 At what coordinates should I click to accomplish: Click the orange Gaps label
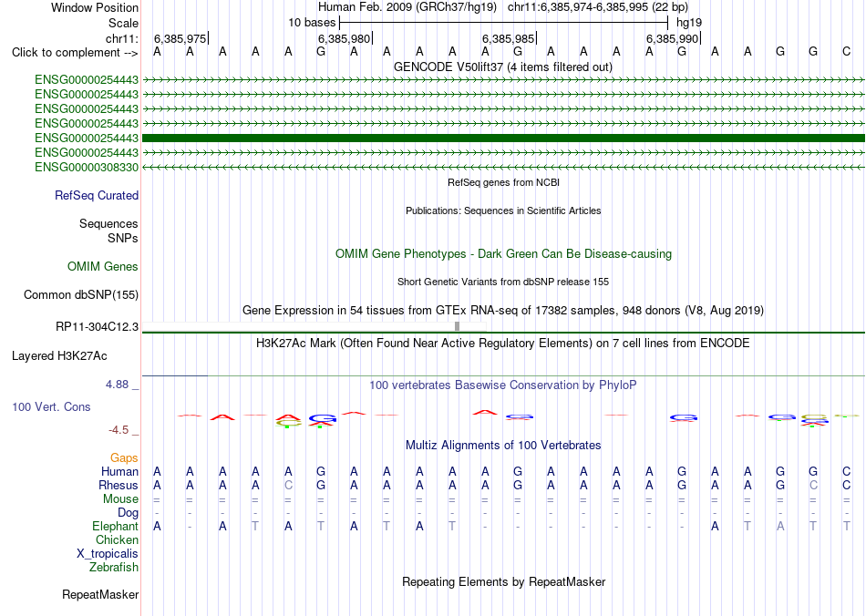coord(124,457)
